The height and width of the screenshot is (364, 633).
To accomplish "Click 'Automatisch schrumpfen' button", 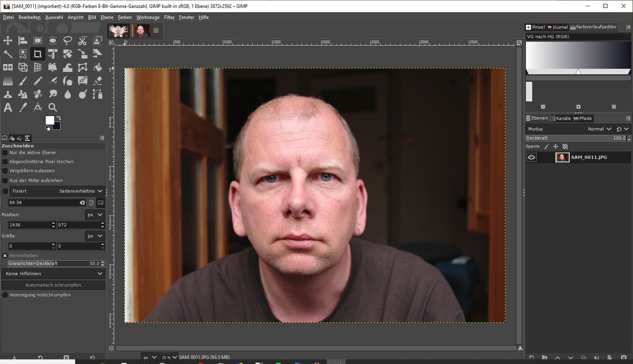I will 53,285.
